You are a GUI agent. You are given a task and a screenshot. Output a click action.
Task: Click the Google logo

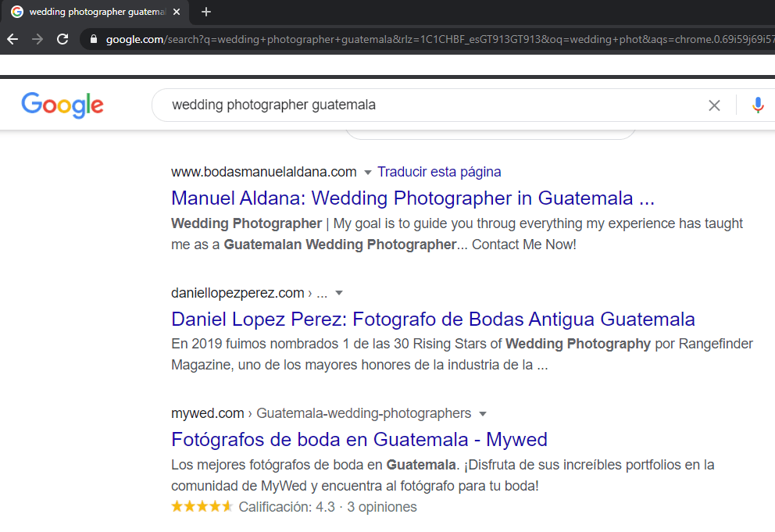pyautogui.click(x=62, y=105)
